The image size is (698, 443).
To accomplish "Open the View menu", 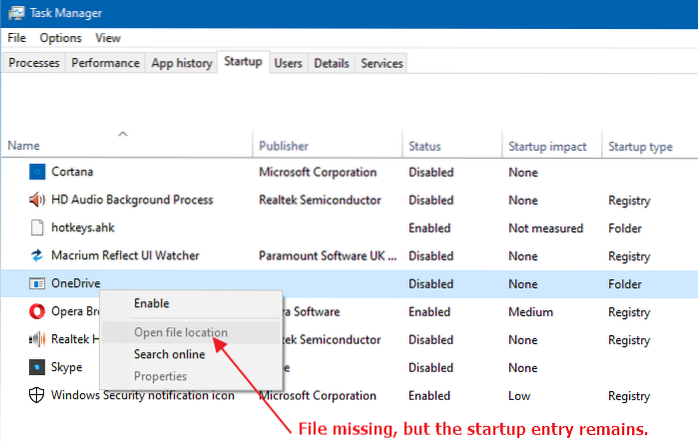I will [x=108, y=38].
